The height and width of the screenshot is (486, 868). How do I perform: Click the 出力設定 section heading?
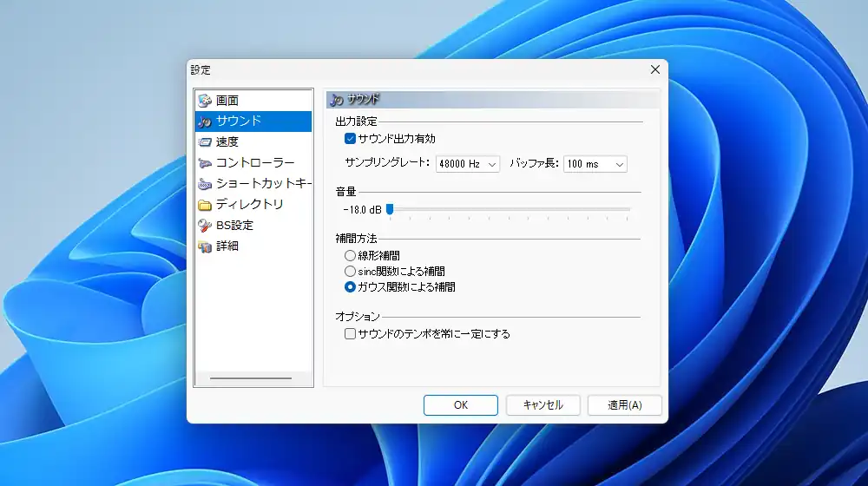coord(356,121)
